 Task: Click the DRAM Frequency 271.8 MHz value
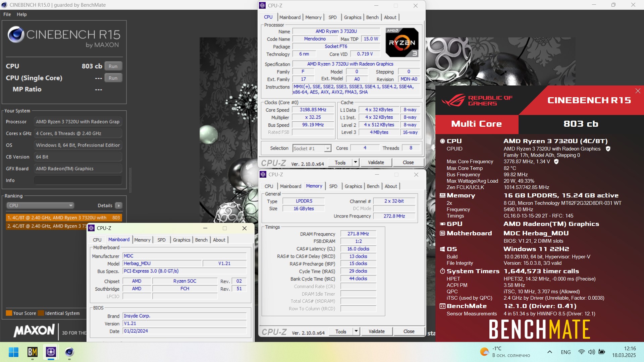(358, 234)
